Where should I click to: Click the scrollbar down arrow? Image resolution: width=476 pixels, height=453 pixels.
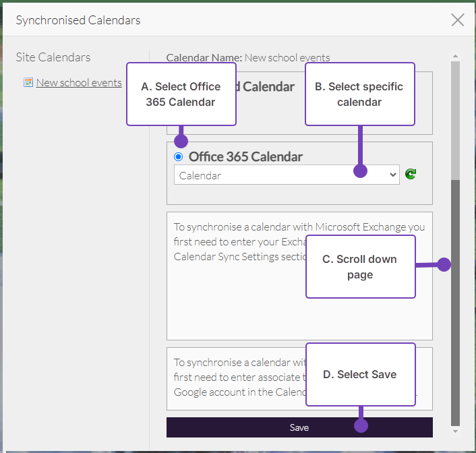pyautogui.click(x=455, y=431)
